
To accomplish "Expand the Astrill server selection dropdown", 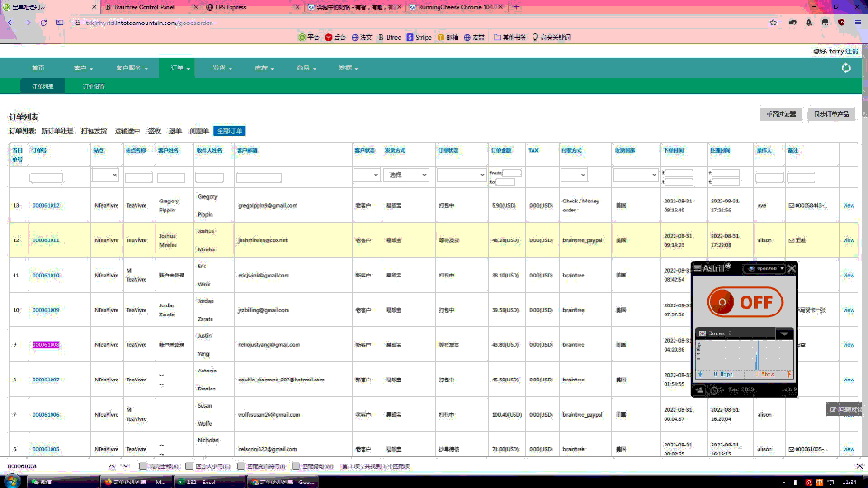I will coord(784,333).
